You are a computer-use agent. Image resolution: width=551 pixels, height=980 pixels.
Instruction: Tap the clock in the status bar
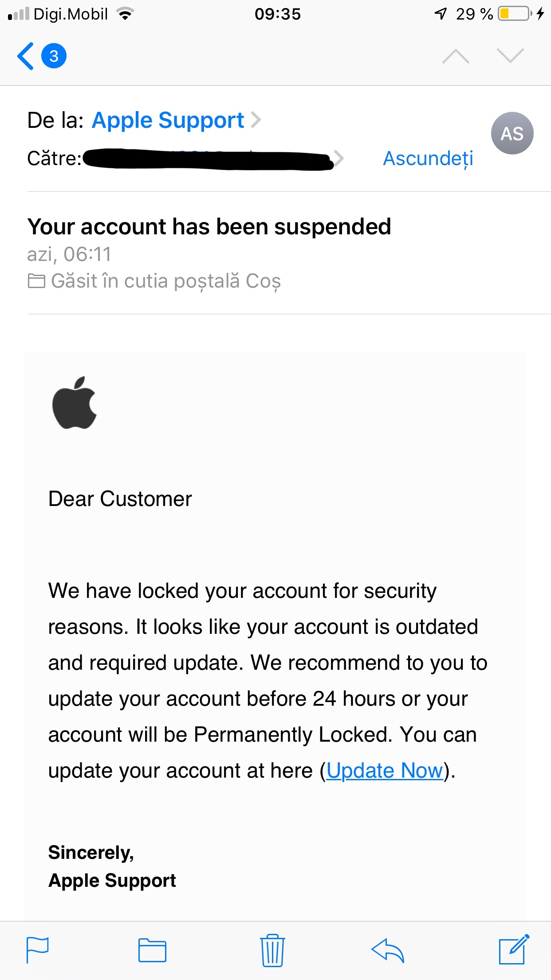278,14
